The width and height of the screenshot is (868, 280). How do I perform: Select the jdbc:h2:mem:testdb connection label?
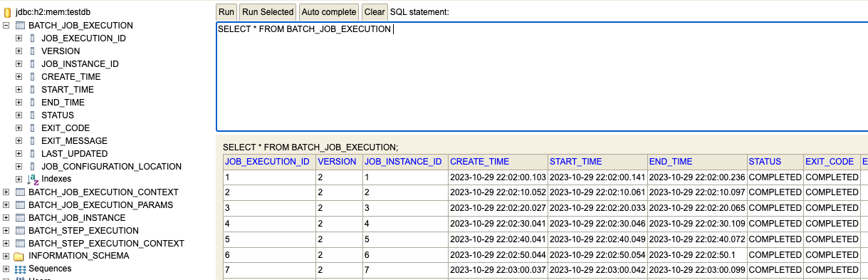coord(53,13)
